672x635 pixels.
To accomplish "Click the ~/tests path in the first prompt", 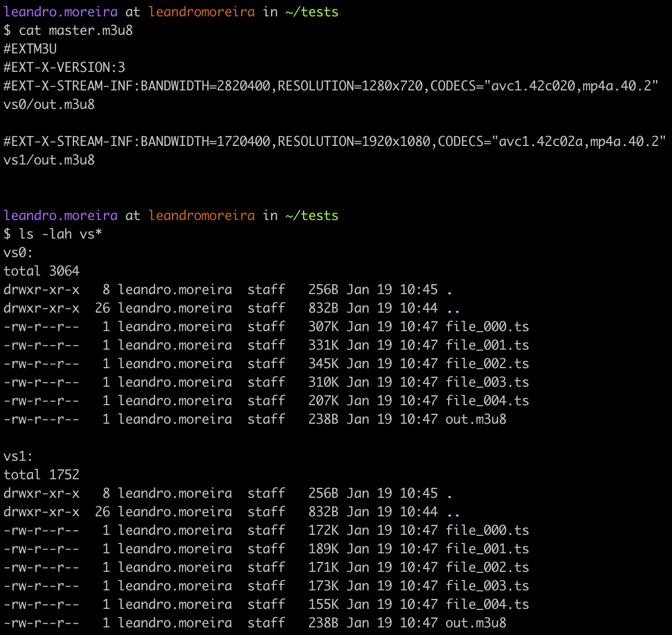I will [x=311, y=12].
